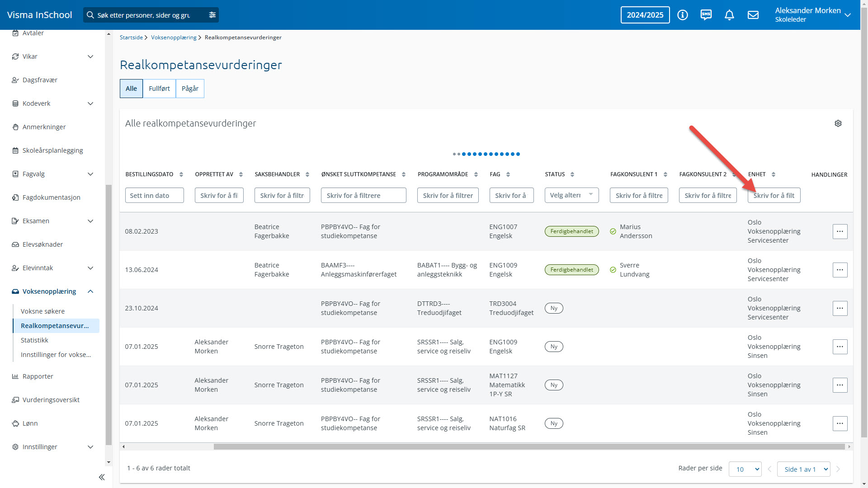Open the SMS messages icon
868x488 pixels.
706,15
